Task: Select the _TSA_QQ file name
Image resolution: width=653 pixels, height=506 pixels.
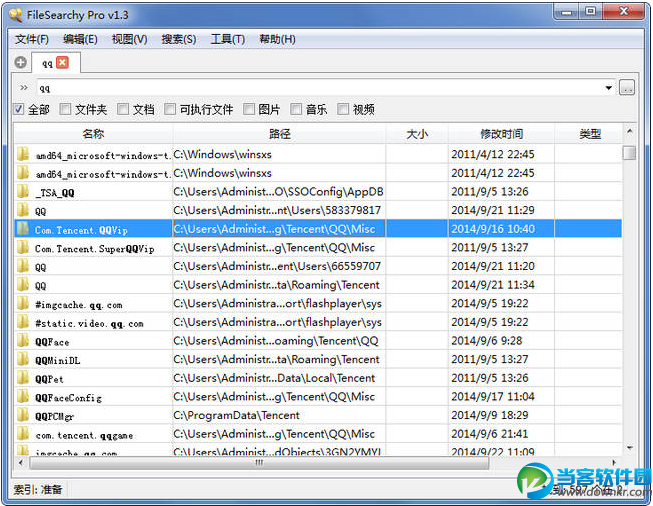Action: [x=55, y=193]
